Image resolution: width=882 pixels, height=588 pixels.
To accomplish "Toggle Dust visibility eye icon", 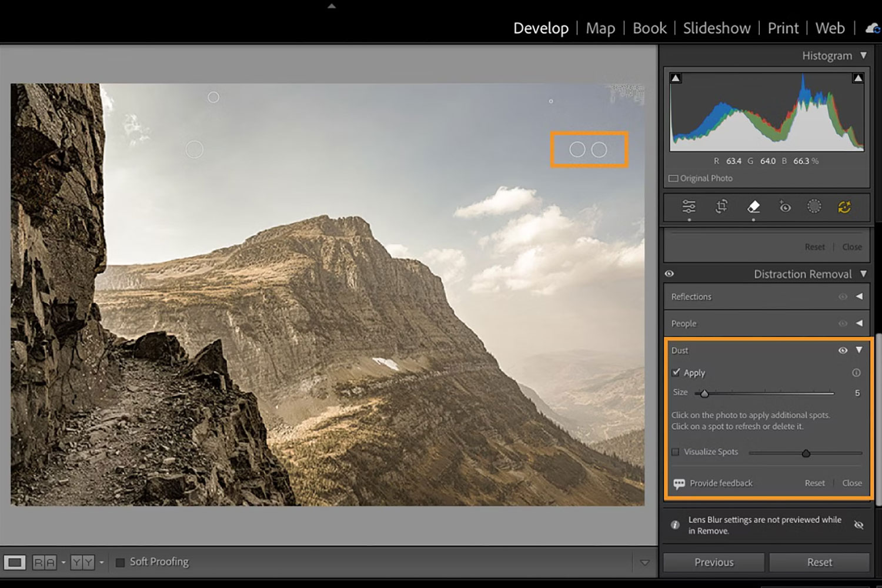I will (843, 350).
